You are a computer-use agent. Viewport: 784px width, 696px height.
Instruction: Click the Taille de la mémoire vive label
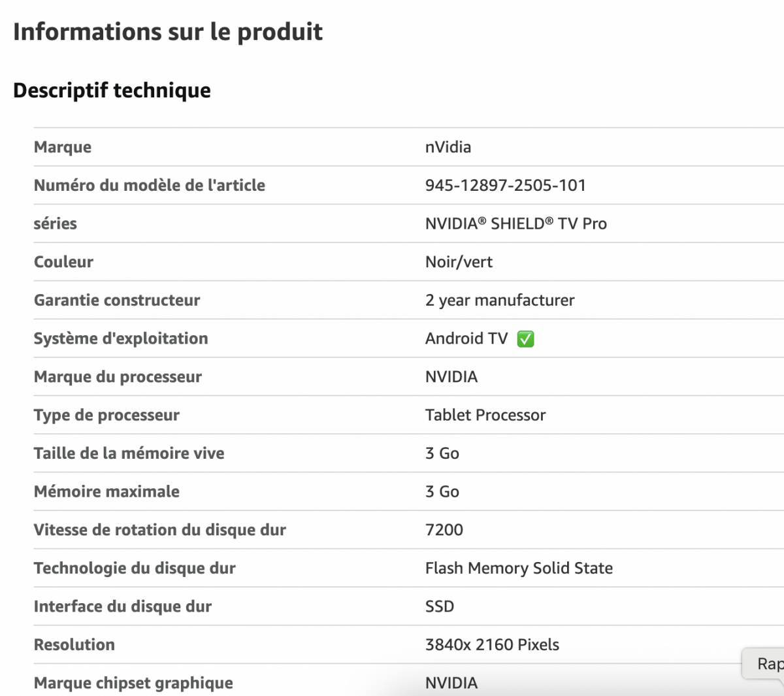[x=129, y=454]
